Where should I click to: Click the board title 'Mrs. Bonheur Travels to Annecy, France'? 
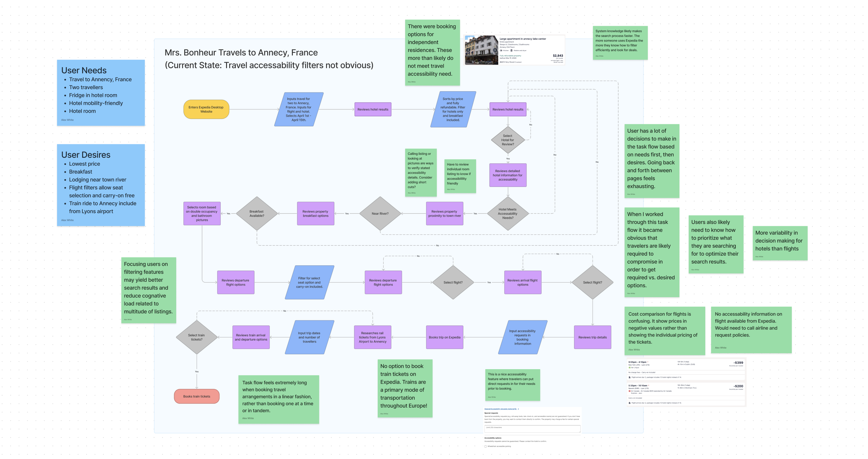(241, 53)
